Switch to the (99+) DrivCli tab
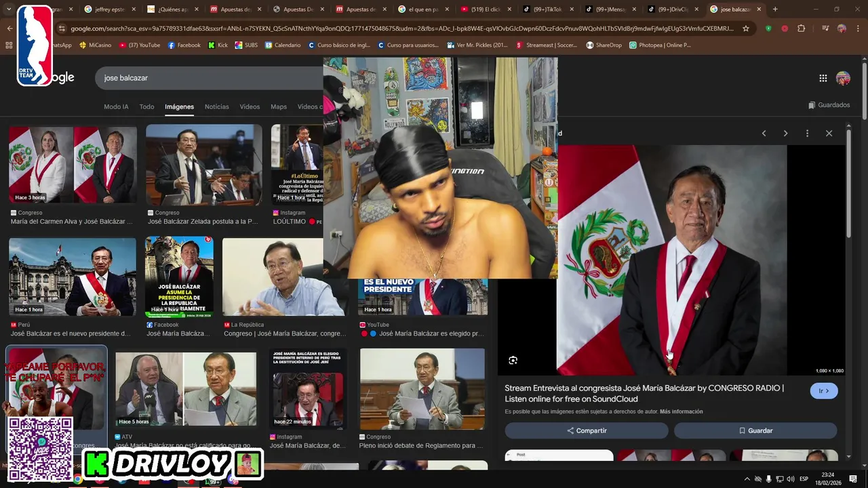The height and width of the screenshot is (488, 868). (x=673, y=9)
